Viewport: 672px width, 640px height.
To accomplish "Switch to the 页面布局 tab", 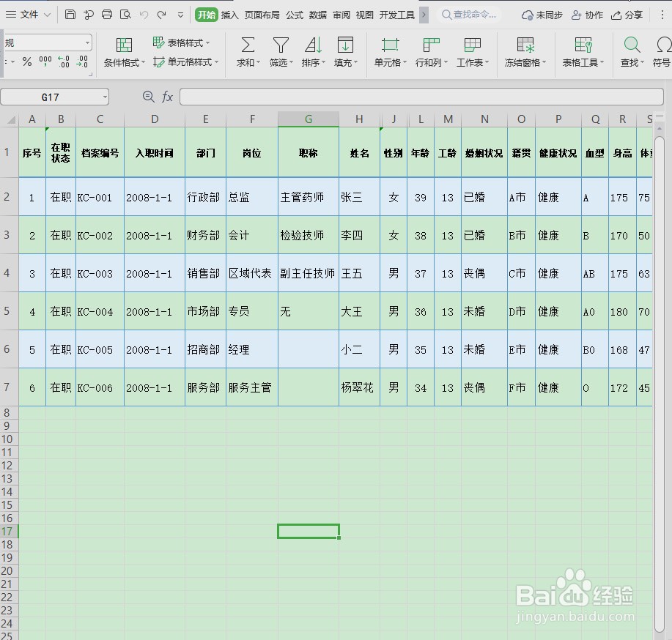I will point(262,15).
